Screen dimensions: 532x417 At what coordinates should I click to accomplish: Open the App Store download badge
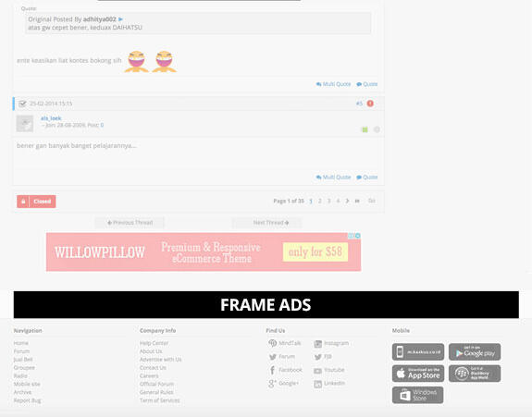418,374
